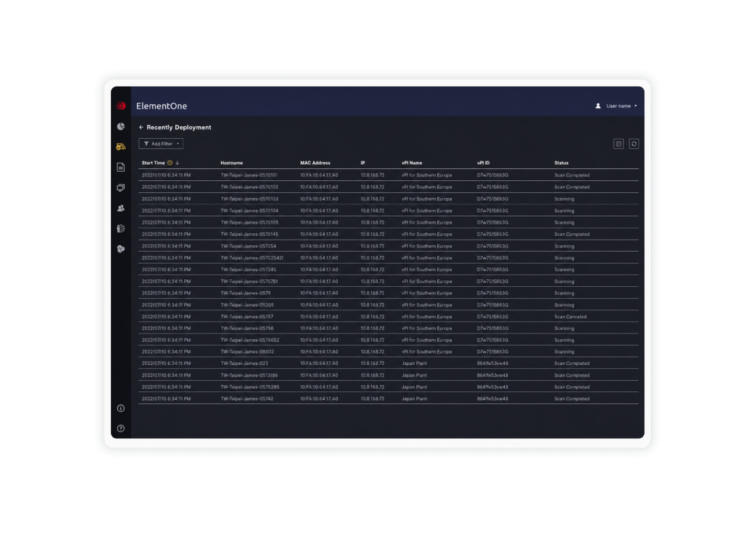Image resolution: width=756 pixels, height=542 pixels.
Task: Click Scanning status for TW-Taipei-James-0570103
Action: (x=564, y=199)
